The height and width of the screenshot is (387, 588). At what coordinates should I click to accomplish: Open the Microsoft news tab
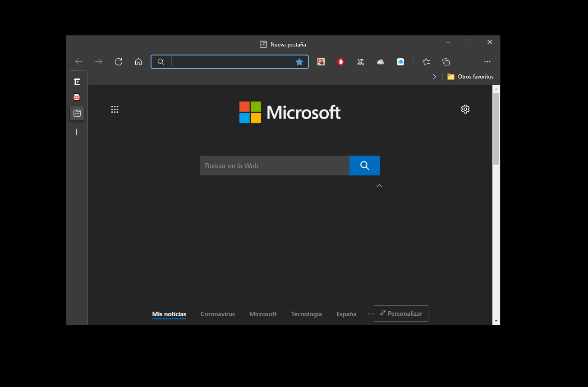[263, 314]
